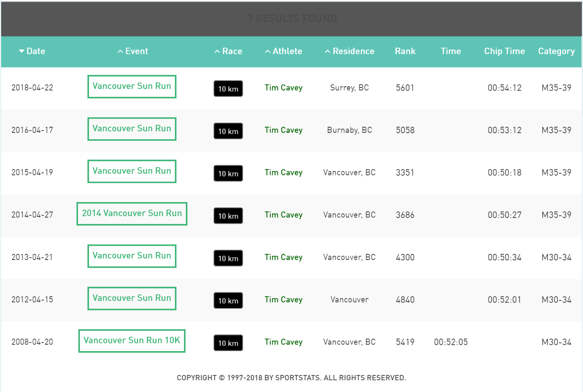Click the Rank column header
Viewport: 583px width, 392px height.
tap(405, 51)
